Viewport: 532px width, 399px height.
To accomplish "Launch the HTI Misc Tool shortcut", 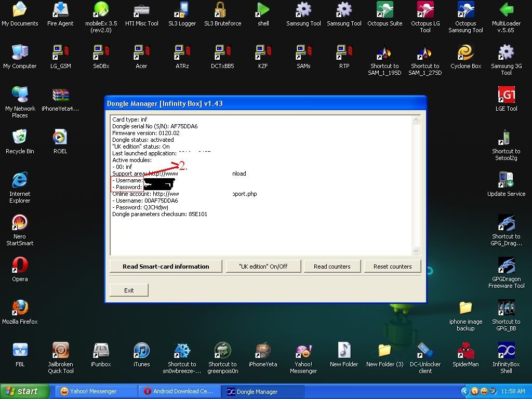I will click(141, 14).
